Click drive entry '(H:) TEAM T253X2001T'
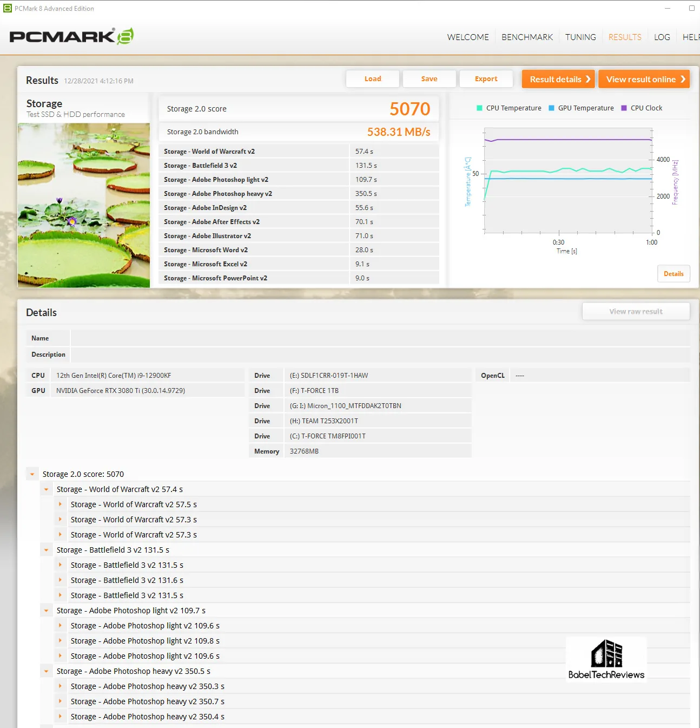The width and height of the screenshot is (700, 728). click(324, 421)
